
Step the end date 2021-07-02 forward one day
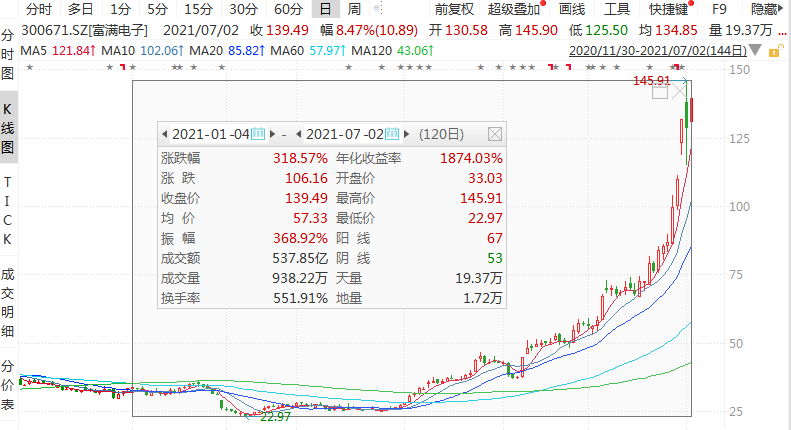pyautogui.click(x=407, y=134)
